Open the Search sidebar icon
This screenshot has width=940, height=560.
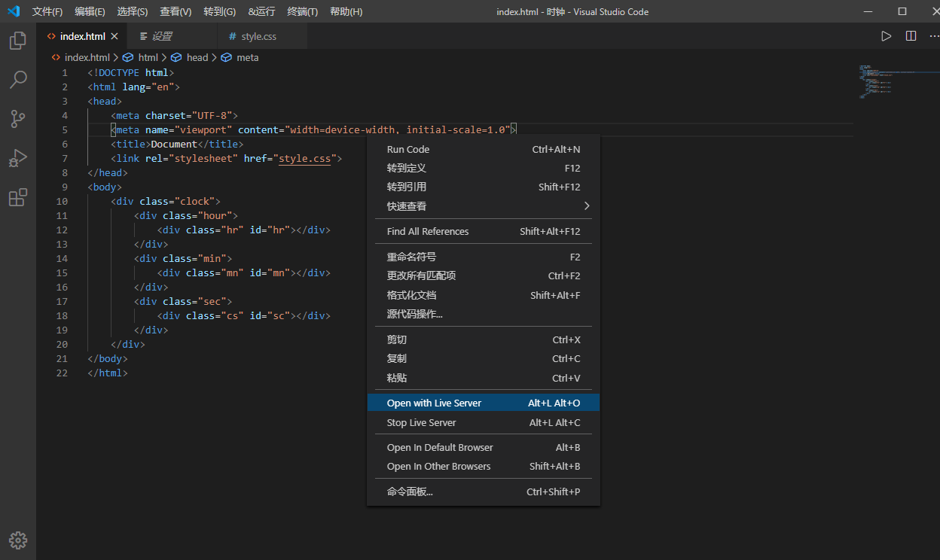[17, 80]
